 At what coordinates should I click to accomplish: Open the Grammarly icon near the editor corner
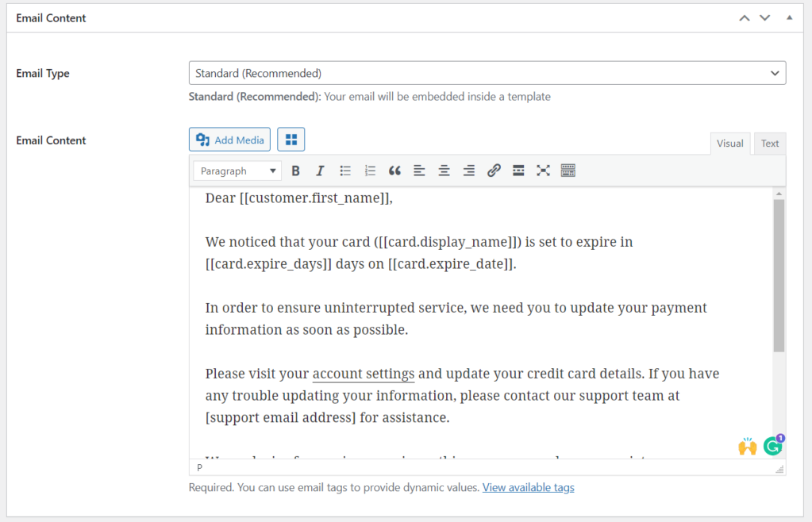click(772, 446)
